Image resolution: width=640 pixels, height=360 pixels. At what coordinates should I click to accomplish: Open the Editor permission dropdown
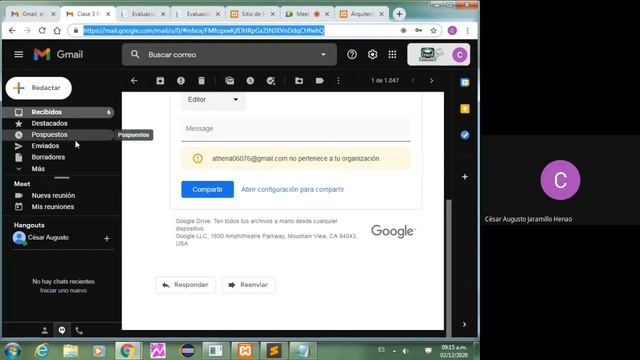(213, 100)
